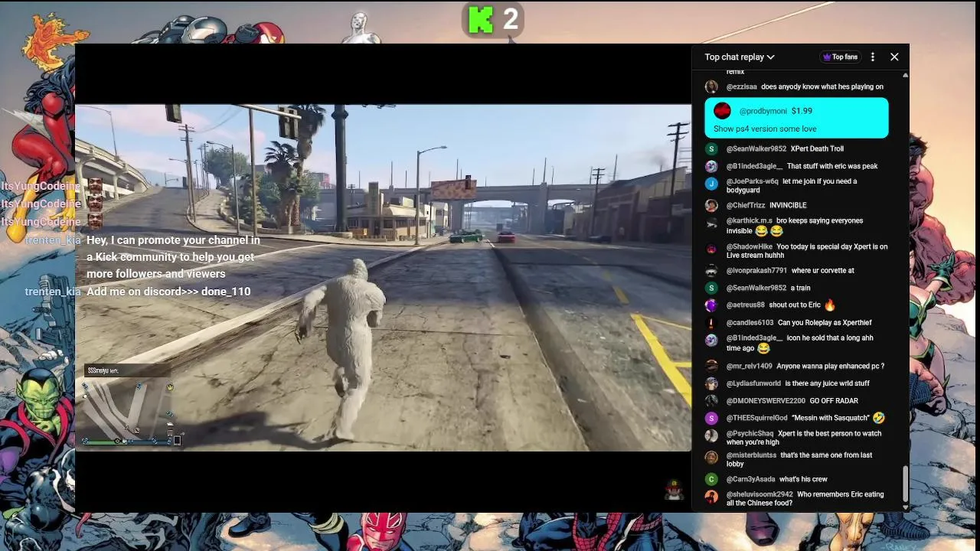The image size is (980, 551).
Task: Click @Carn3yAsada's green C avatar
Action: pyautogui.click(x=711, y=479)
